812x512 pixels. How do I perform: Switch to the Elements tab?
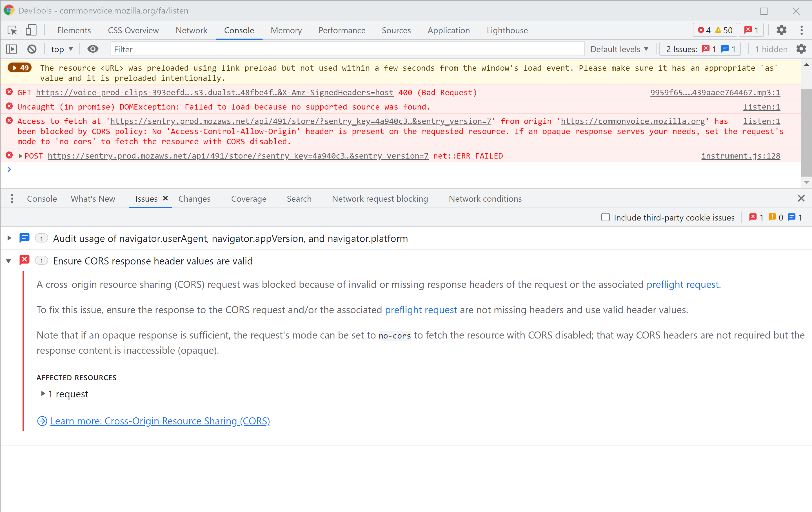click(74, 30)
